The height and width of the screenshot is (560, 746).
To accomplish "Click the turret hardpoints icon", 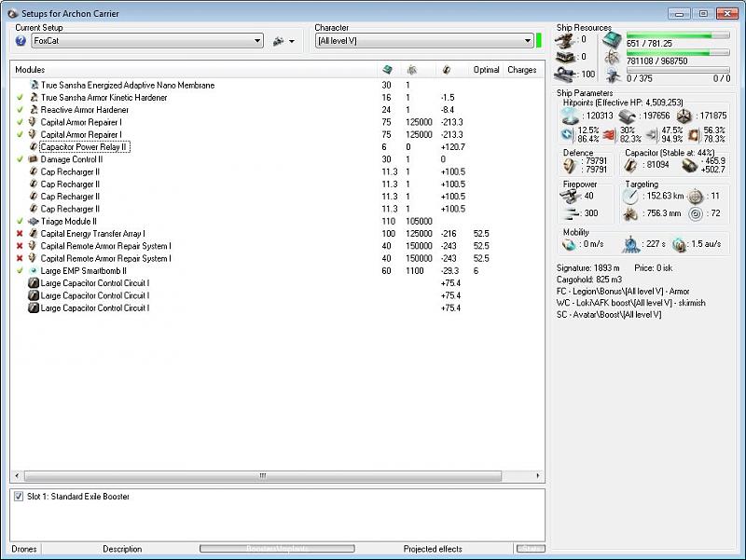I will 566,40.
